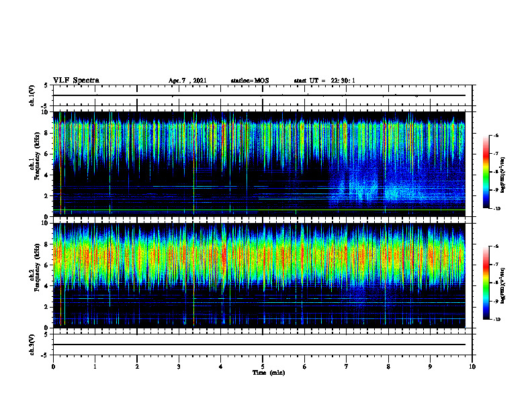532x411 pixels.
Task: Click the "-6" label on ch.2 colorbar
Action: (x=496, y=246)
